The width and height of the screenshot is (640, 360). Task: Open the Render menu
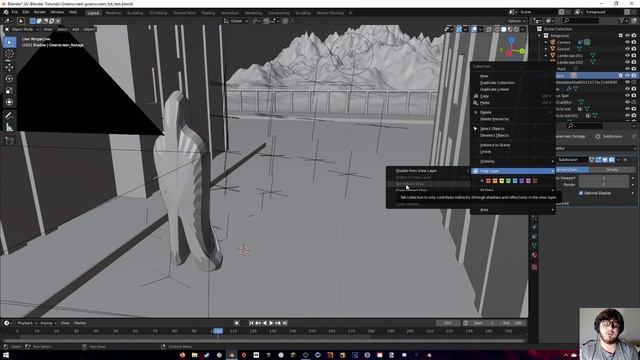coord(40,13)
